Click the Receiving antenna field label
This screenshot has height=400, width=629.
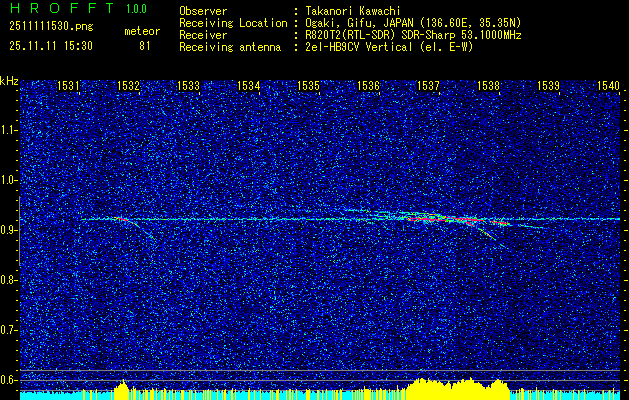(230, 47)
